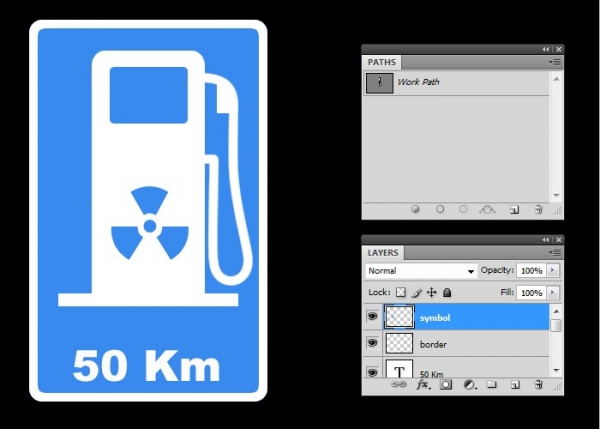Select the 50 Km layer name
Viewport: 600px width, 429px height.
[432, 374]
